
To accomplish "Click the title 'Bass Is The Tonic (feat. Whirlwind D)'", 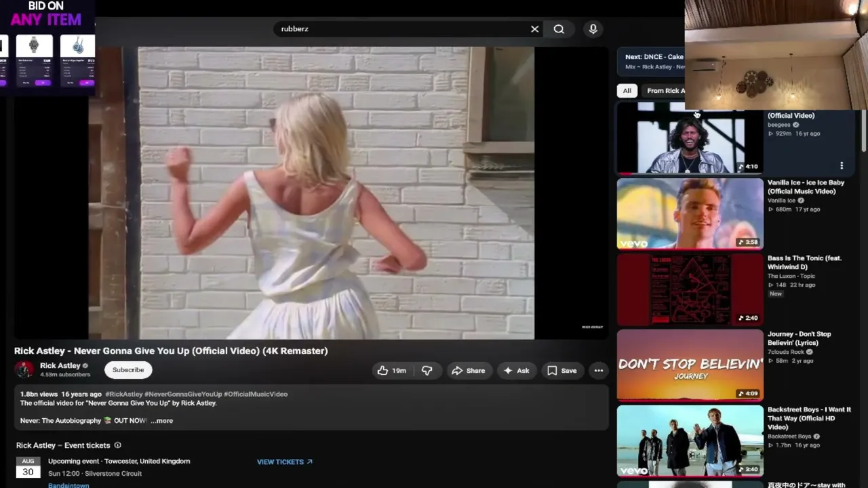I will point(805,262).
